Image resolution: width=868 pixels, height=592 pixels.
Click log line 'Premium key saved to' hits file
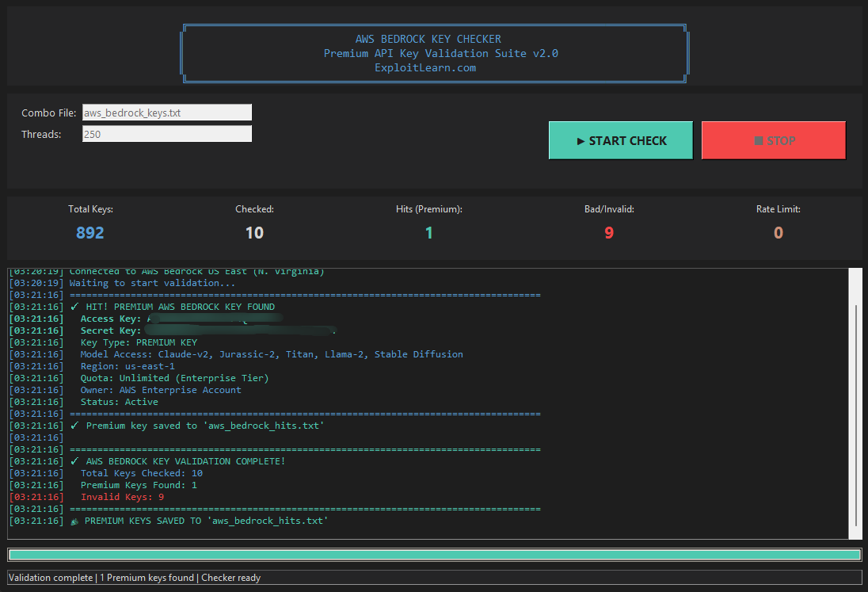tap(166, 426)
